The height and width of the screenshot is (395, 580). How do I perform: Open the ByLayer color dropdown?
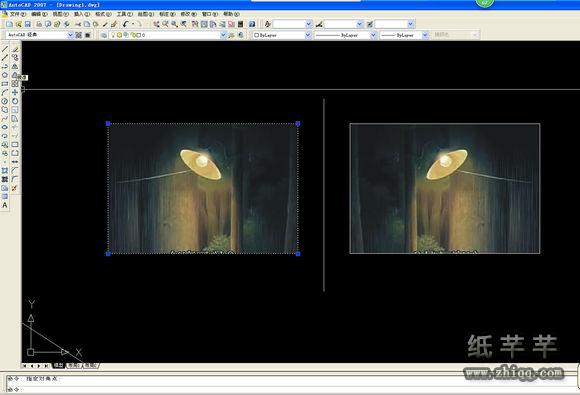[282, 35]
